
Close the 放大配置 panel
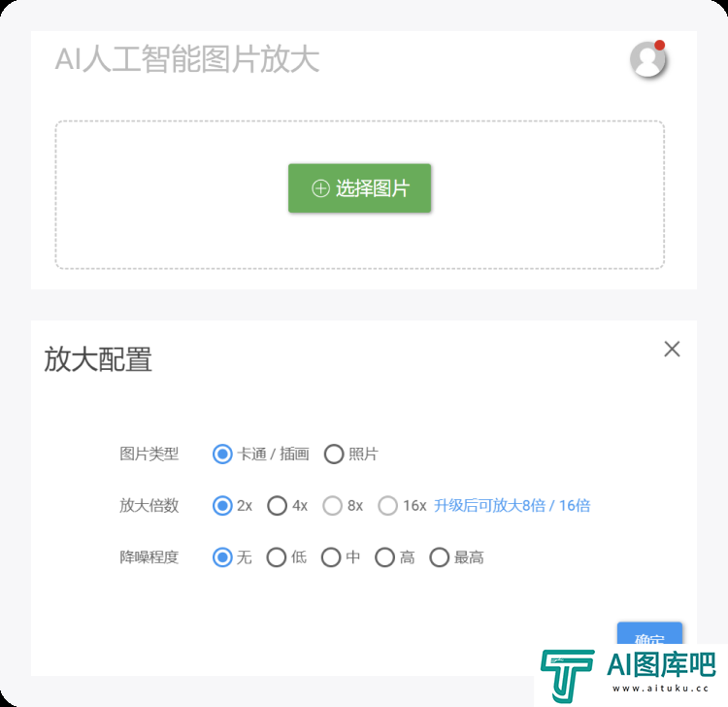(672, 349)
